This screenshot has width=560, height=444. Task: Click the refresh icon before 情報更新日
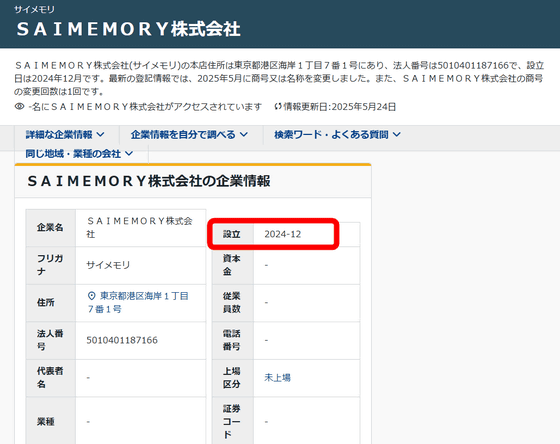coord(278,106)
